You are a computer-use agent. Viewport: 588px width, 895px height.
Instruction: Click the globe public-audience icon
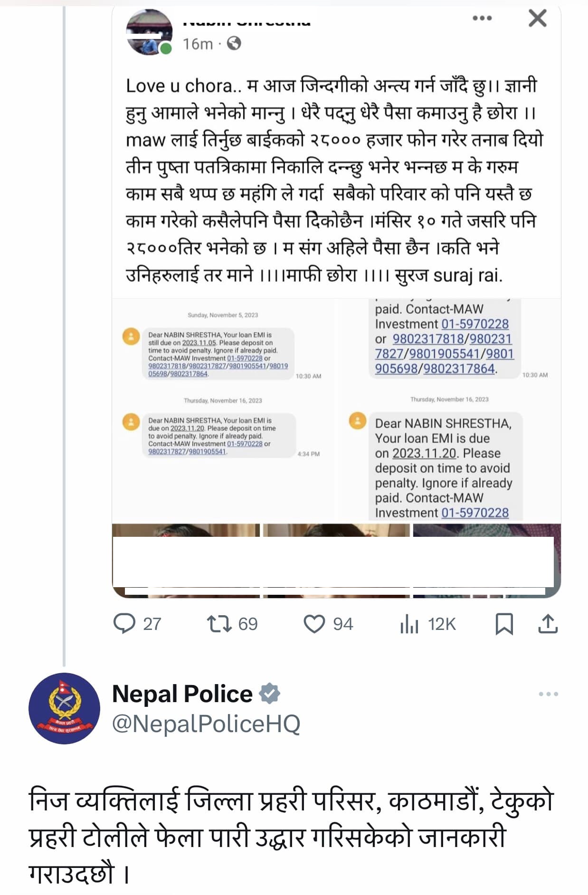point(234,44)
